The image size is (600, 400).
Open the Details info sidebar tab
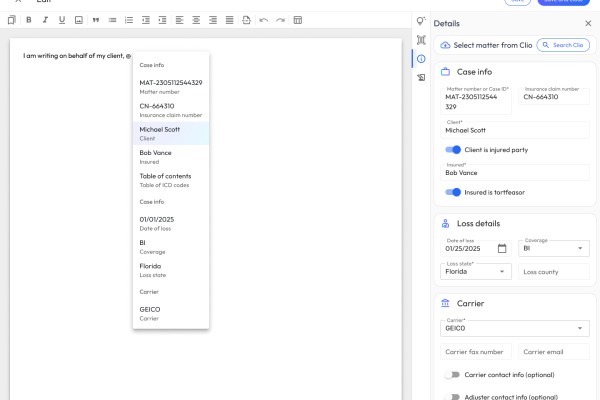point(421,58)
